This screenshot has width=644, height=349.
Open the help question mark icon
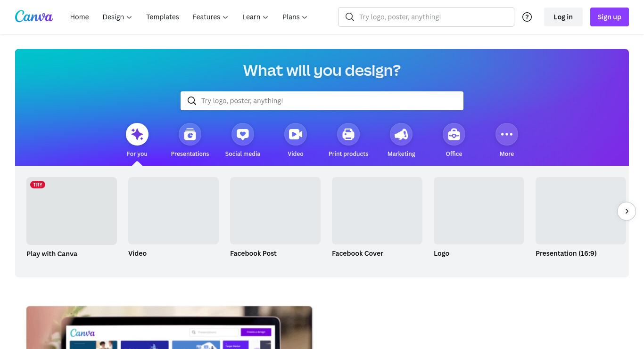(527, 17)
